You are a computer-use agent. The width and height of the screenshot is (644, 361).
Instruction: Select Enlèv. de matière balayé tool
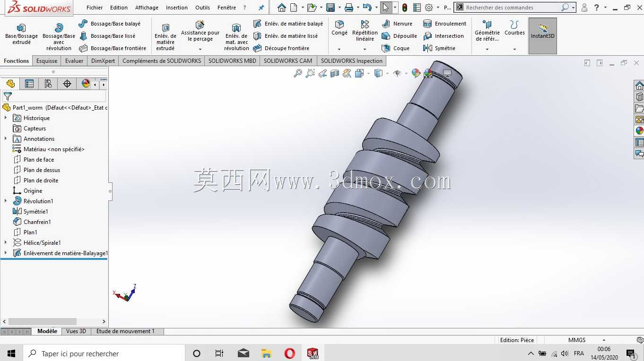coord(288,24)
